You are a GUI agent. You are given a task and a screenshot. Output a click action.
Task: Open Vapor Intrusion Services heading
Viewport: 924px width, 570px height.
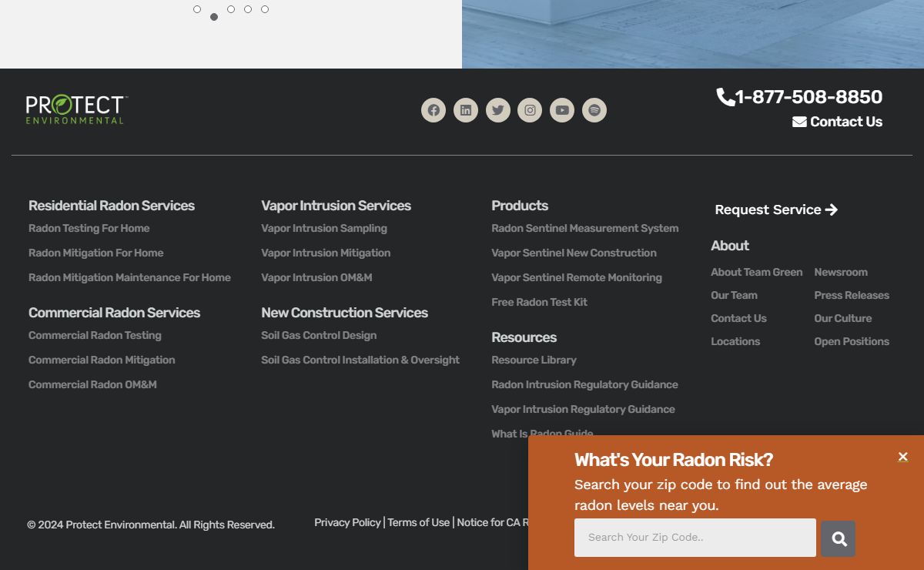pyautogui.click(x=336, y=206)
